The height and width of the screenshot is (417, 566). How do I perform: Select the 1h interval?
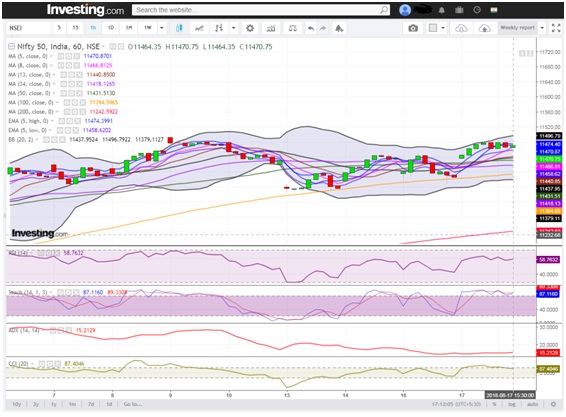[93, 28]
